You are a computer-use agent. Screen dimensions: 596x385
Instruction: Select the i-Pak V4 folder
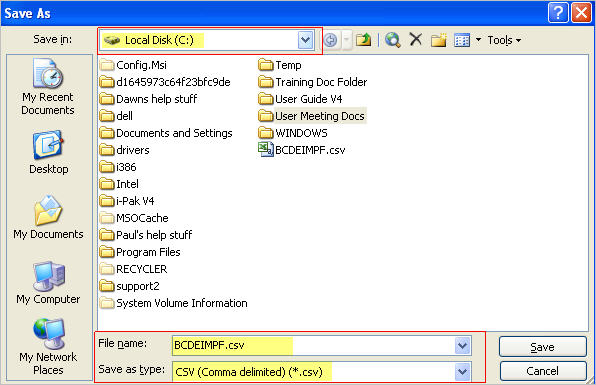click(127, 201)
